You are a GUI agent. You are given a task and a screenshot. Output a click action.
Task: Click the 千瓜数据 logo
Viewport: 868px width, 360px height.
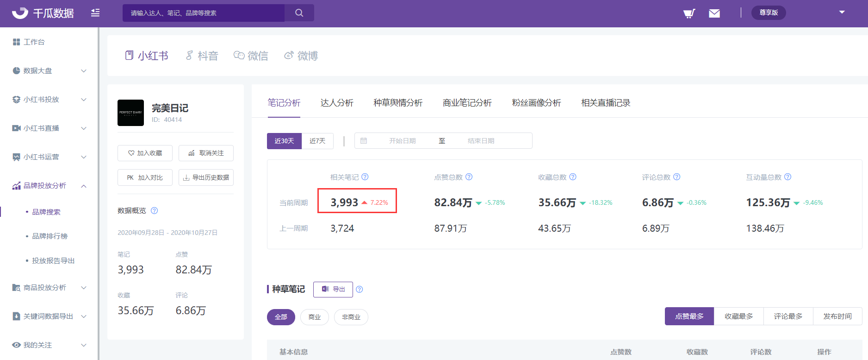coord(43,13)
